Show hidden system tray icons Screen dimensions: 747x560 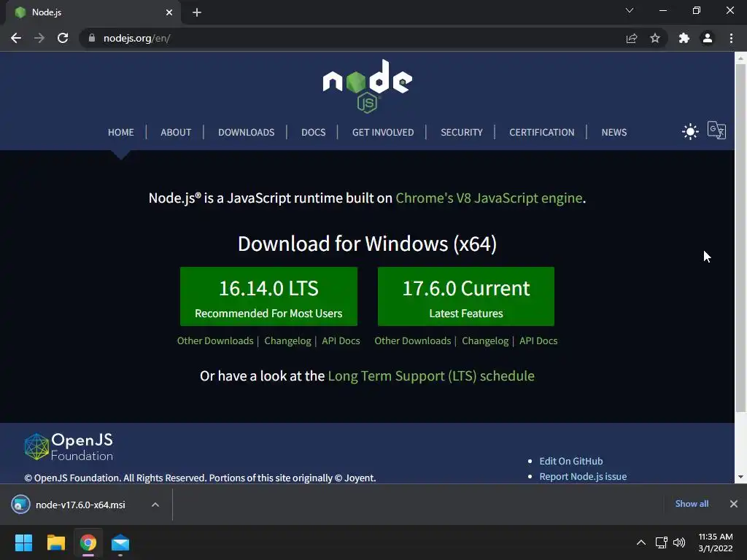coord(641,542)
